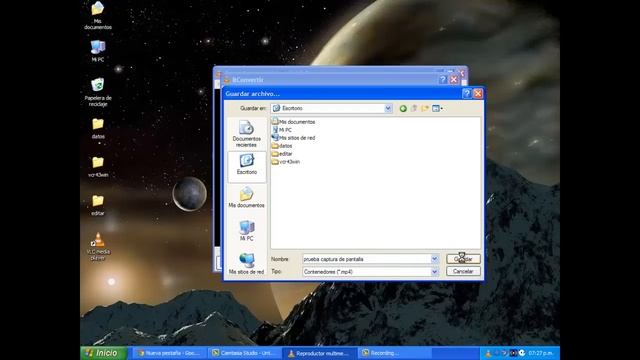Expand the Nombre filename dropdown arrow
Screen dimensions: 640x360
(x=434, y=259)
